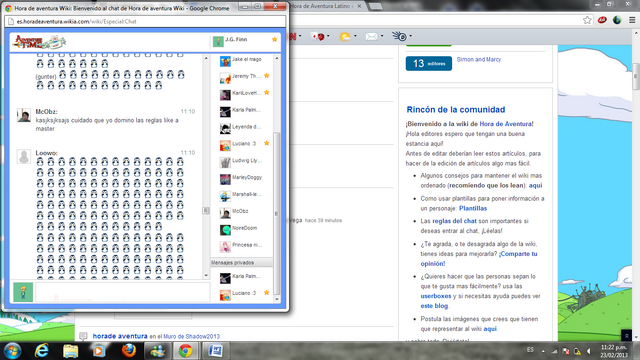Image resolution: width=640 pixels, height=360 pixels.
Task: Click the globe extension icon in Chrome
Action: click(x=617, y=20)
